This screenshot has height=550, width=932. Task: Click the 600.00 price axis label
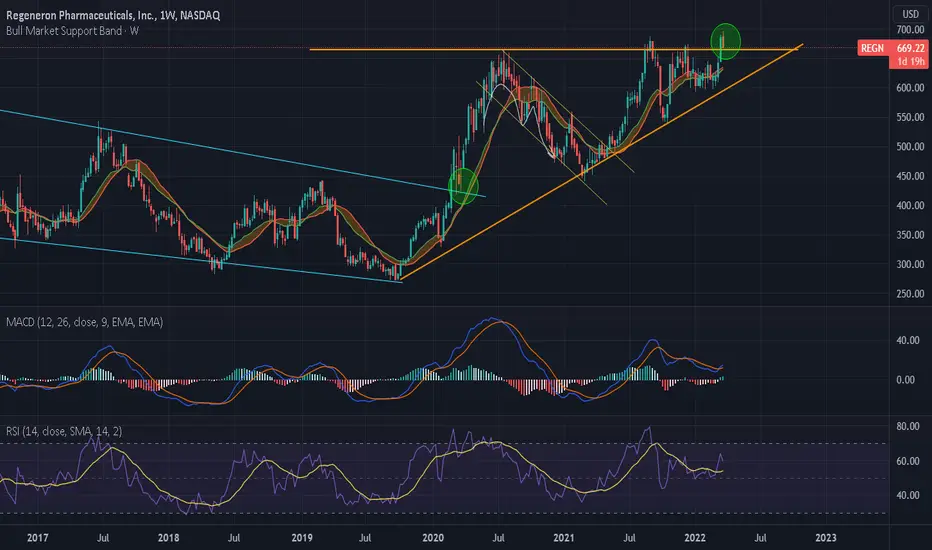[910, 87]
